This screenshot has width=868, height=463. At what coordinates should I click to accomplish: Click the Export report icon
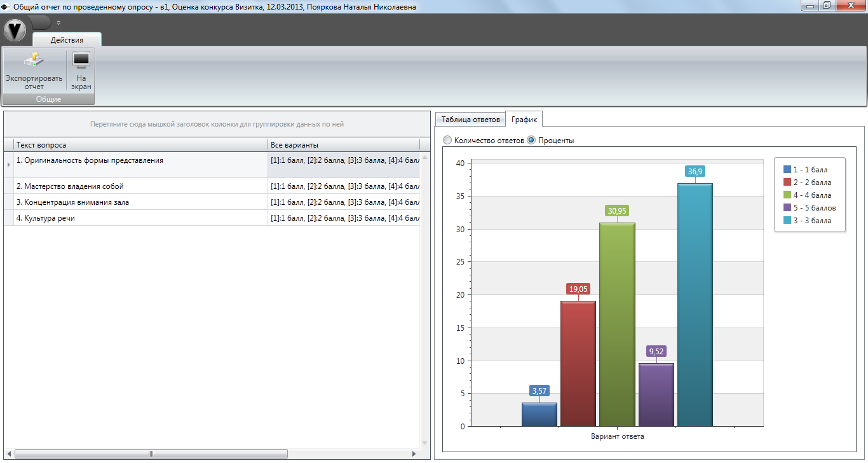[34, 61]
